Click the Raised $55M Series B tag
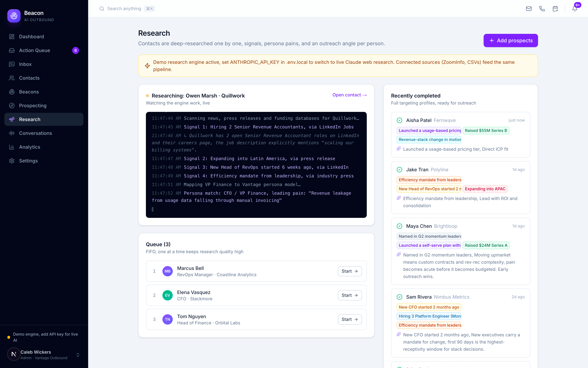588x368 pixels. point(486,130)
